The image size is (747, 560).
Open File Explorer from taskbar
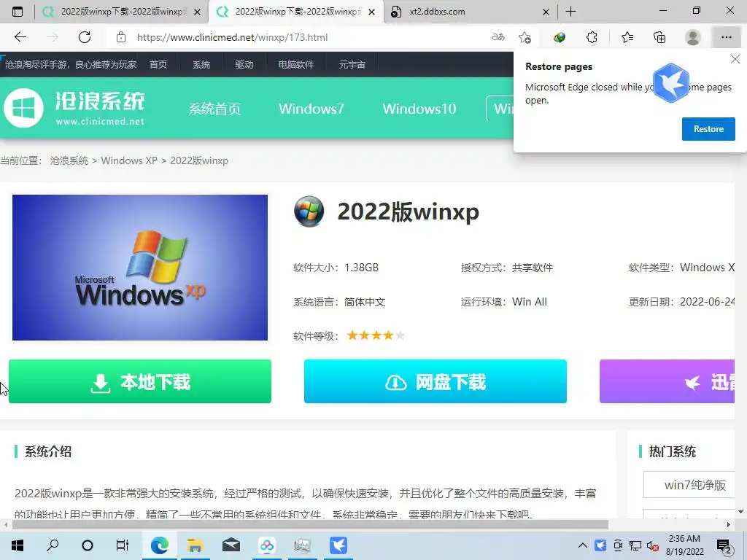click(x=195, y=545)
